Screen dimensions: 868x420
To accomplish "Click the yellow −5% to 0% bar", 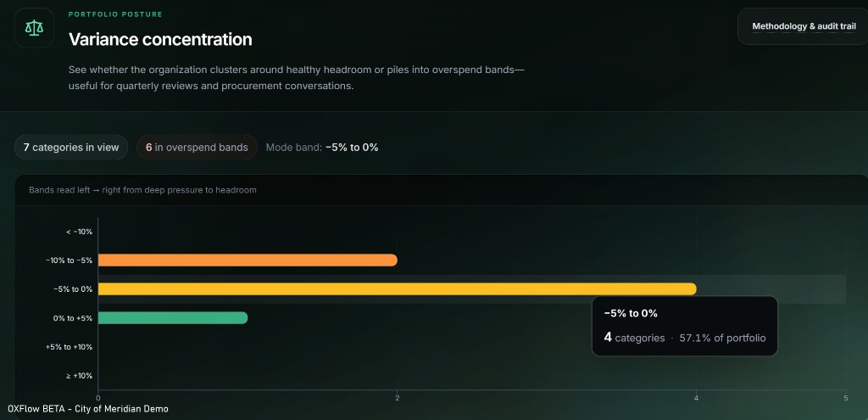I will point(397,288).
